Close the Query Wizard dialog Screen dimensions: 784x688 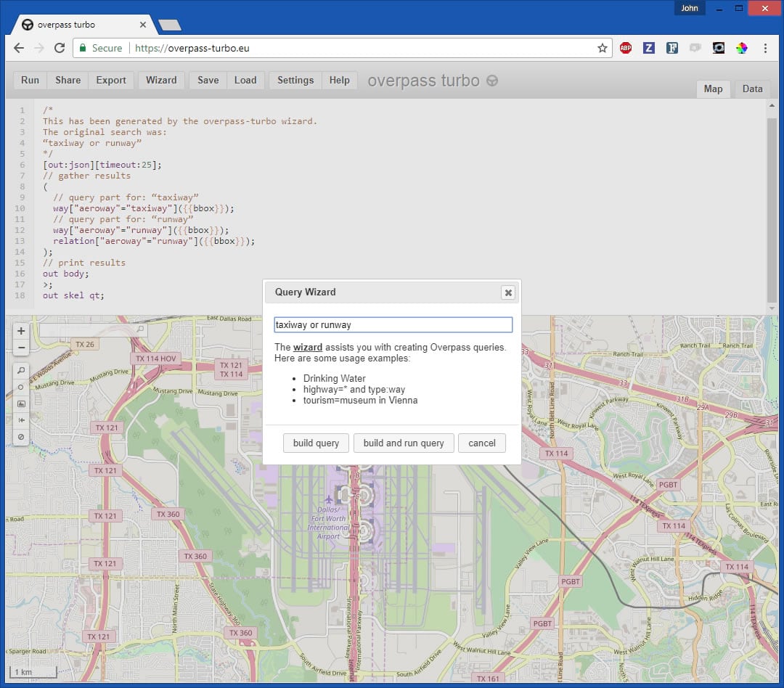[508, 292]
